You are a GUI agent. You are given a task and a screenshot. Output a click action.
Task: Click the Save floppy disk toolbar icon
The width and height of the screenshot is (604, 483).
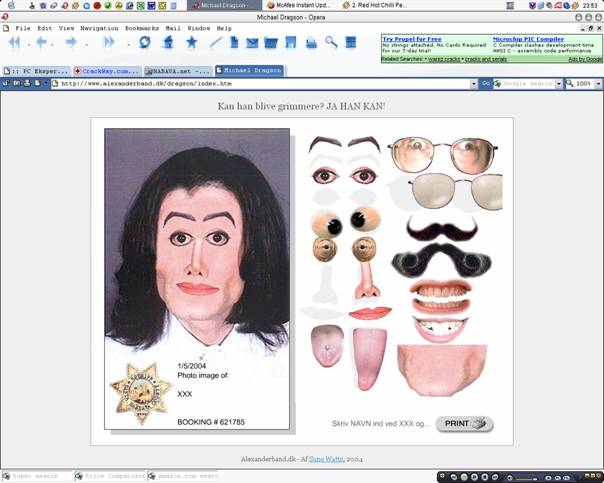[290, 43]
